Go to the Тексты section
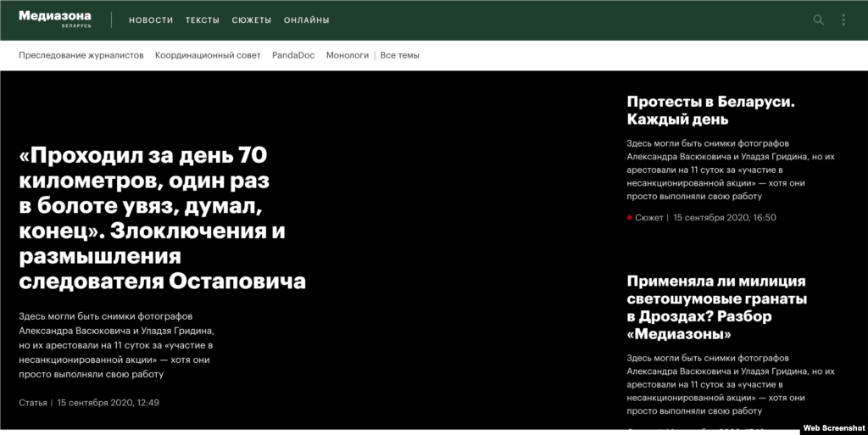Viewport: 868px width, 435px height. click(x=202, y=20)
